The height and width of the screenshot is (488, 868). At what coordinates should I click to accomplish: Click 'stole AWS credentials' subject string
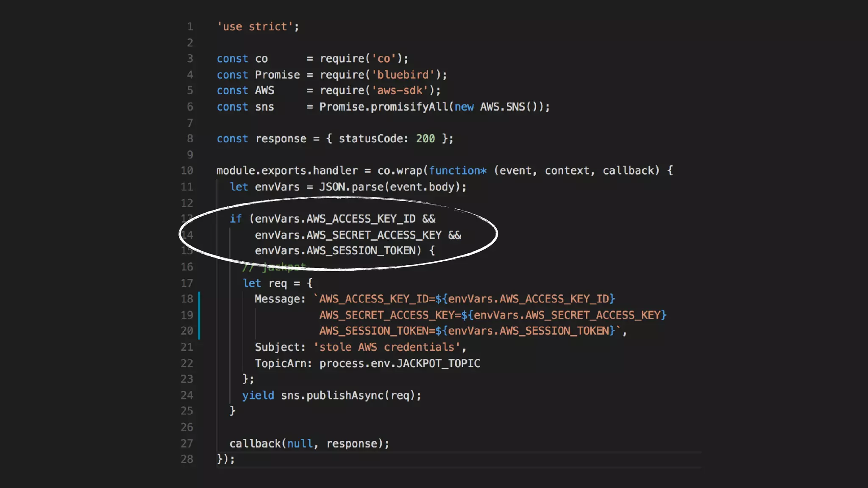[x=387, y=347]
